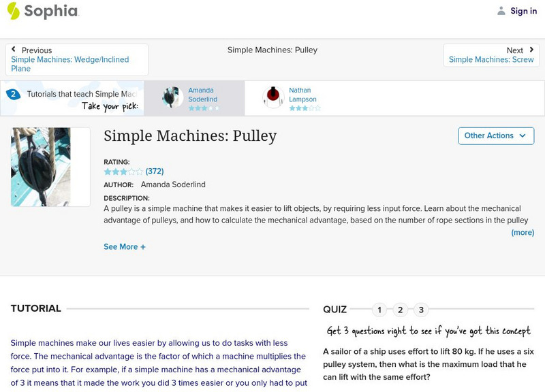Select quiz step 2 indicator

(401, 309)
